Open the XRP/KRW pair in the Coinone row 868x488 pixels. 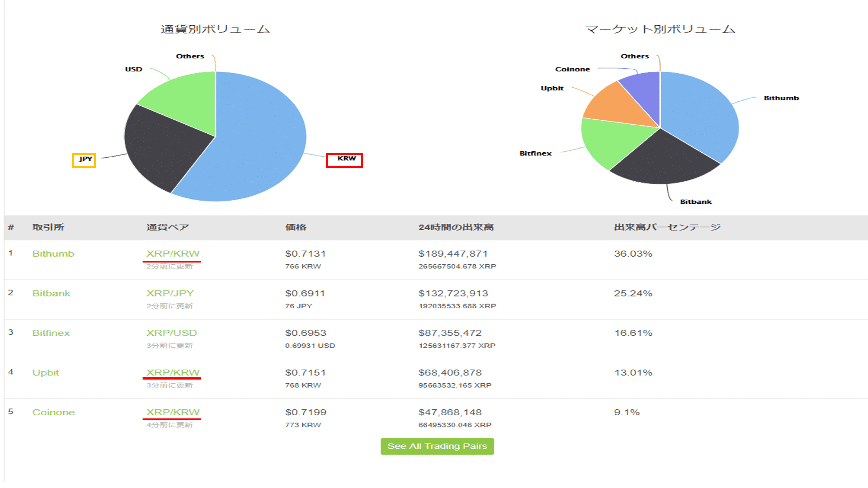tap(173, 413)
